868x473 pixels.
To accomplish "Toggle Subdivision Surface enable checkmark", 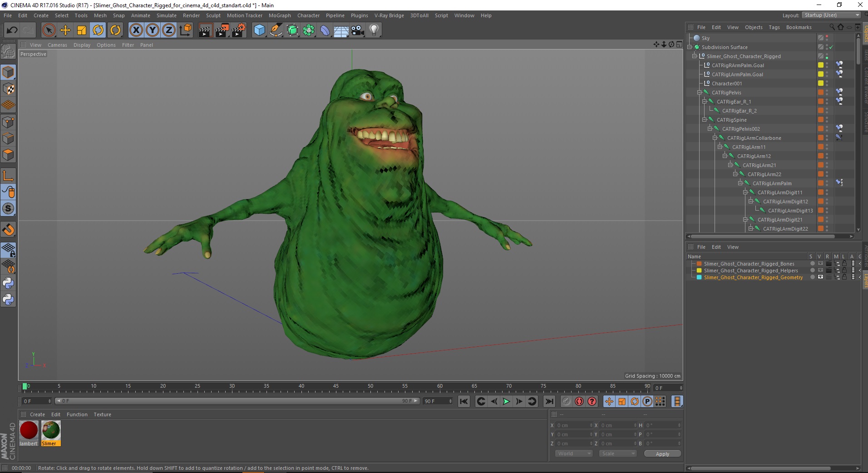I will pyautogui.click(x=831, y=47).
